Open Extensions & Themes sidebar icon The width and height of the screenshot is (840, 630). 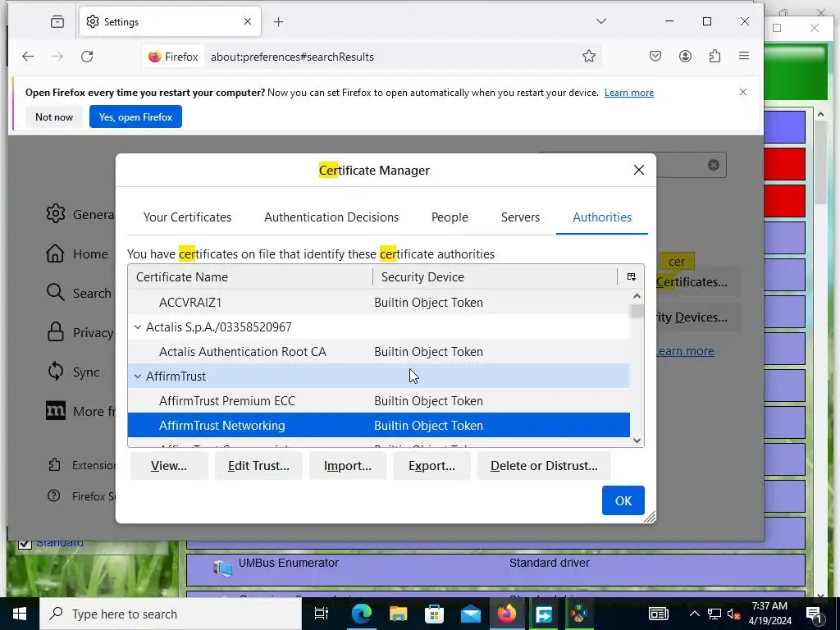(54, 464)
